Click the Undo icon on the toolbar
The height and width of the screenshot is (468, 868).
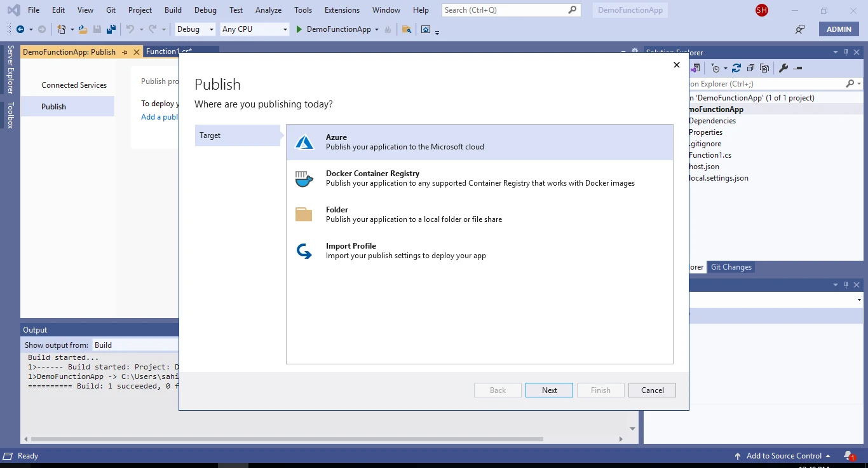click(131, 29)
